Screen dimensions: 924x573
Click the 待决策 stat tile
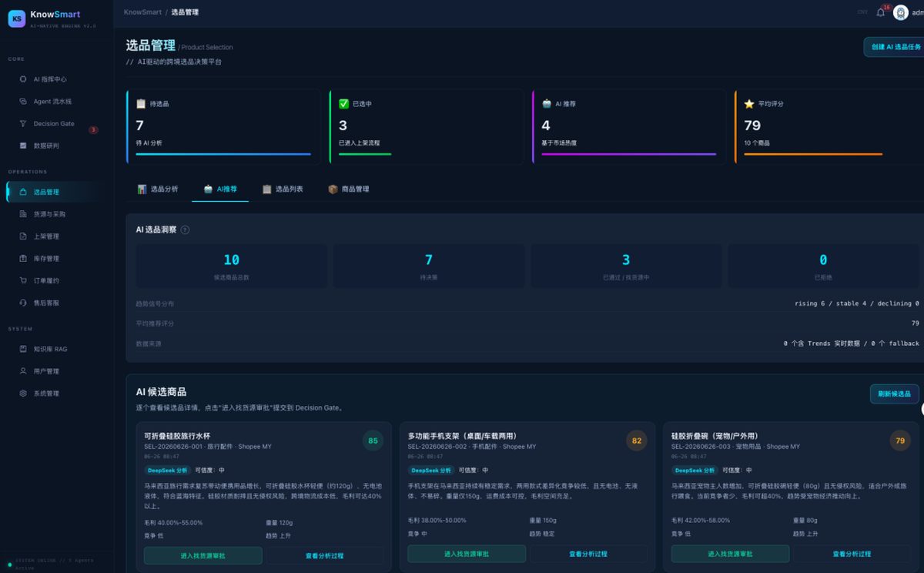point(429,266)
